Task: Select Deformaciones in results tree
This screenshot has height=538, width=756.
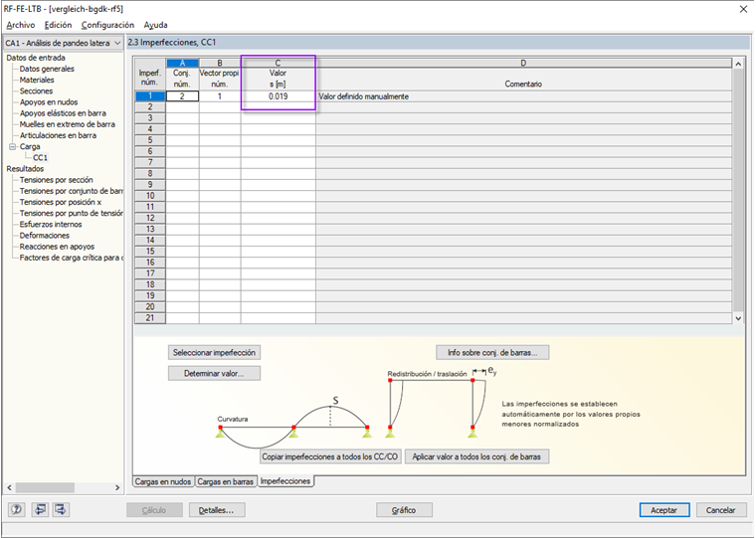Action: (45, 236)
